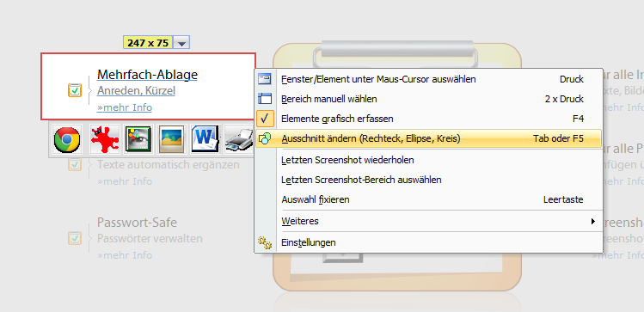Choose Auswahl fixieren

coord(428,199)
